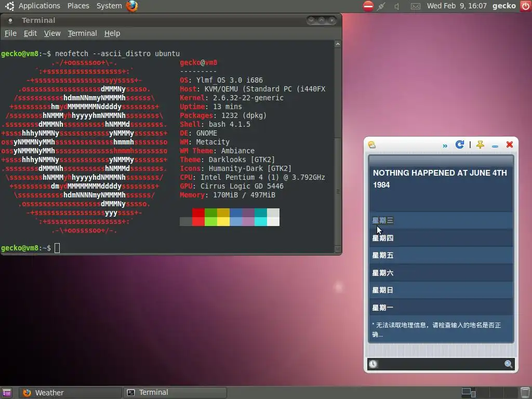Select the 星期五 forecast row
The image size is (532, 399).
(441, 255)
